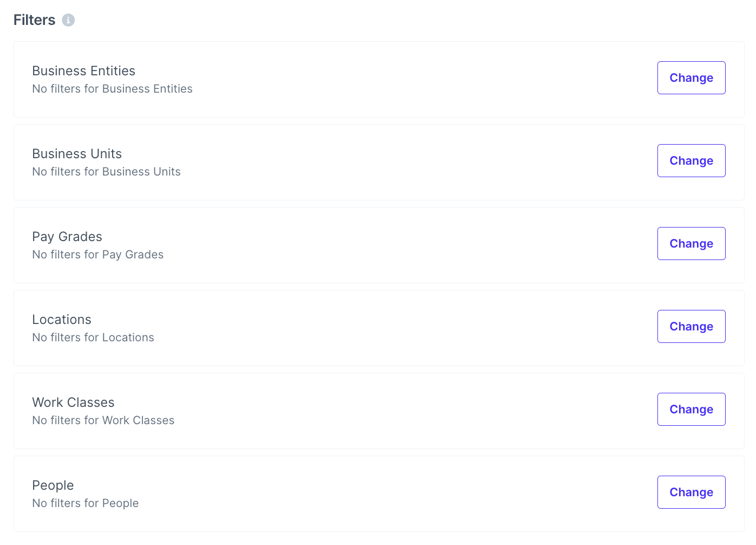Click the info icon beside Filters heading
This screenshot has height=545, width=756.
(68, 20)
